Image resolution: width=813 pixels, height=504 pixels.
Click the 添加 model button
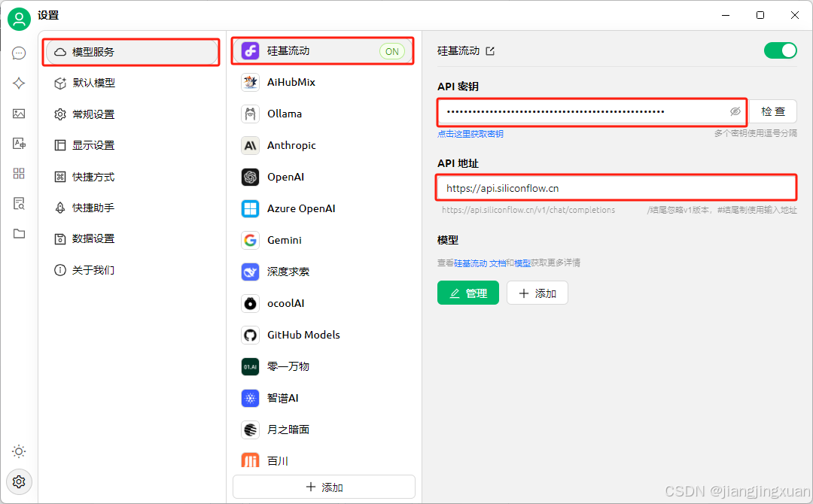click(x=537, y=293)
